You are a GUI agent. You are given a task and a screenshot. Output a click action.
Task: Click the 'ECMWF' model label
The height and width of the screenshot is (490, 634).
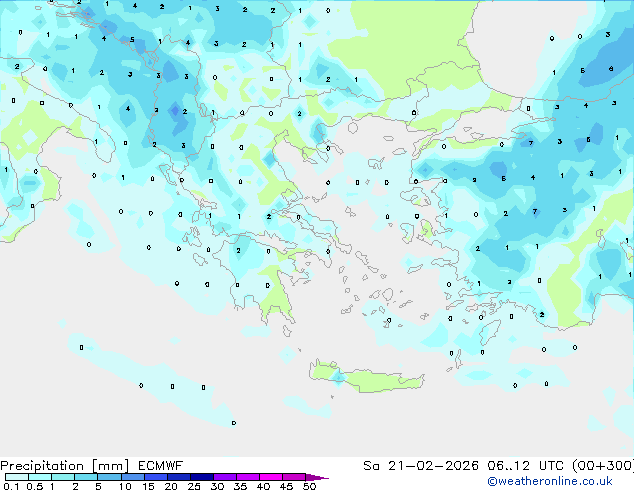pyautogui.click(x=161, y=466)
